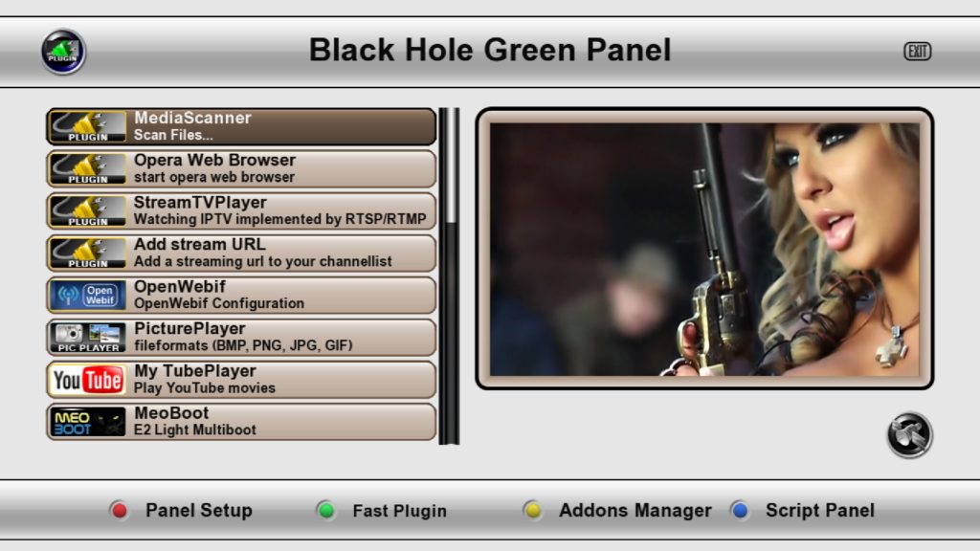
Task: Select the Opera Web Browser entry
Action: click(241, 168)
